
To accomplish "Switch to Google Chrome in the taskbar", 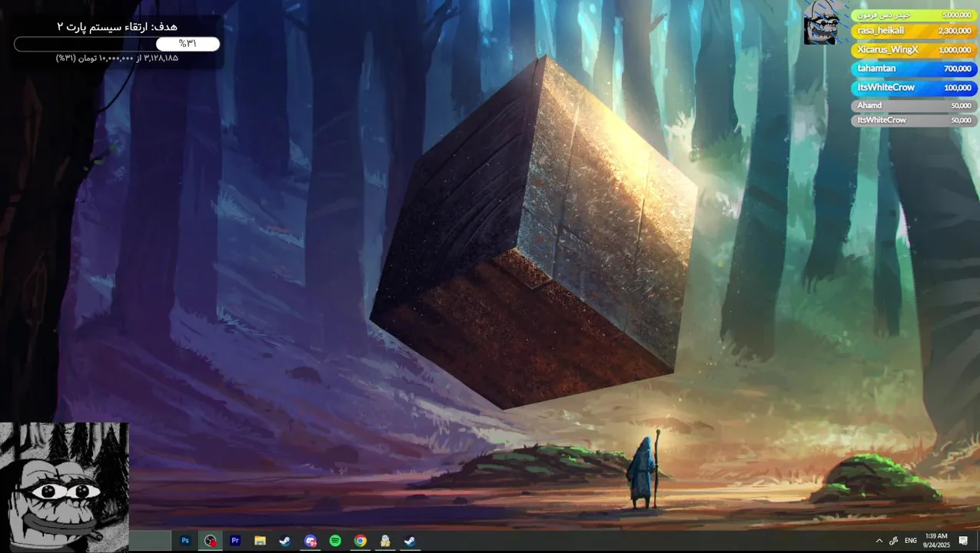I will (x=360, y=541).
